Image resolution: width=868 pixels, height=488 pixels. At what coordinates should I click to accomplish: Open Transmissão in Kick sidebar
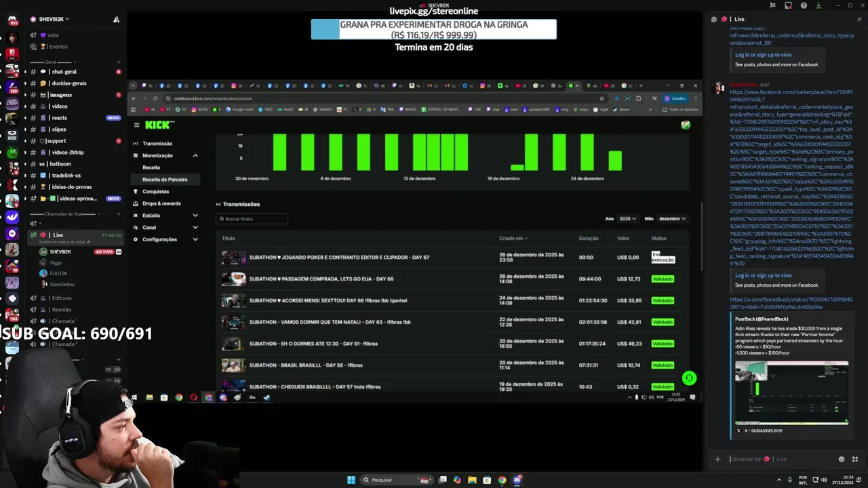click(x=157, y=144)
